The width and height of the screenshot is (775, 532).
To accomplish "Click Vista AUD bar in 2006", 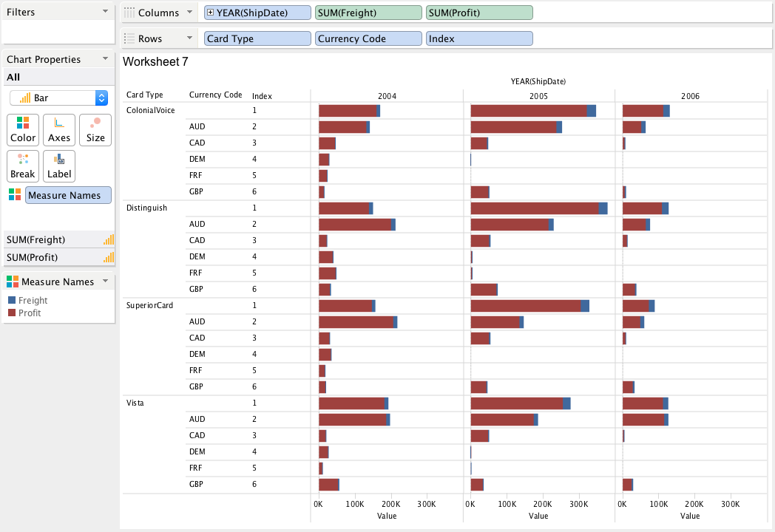I will pos(645,420).
